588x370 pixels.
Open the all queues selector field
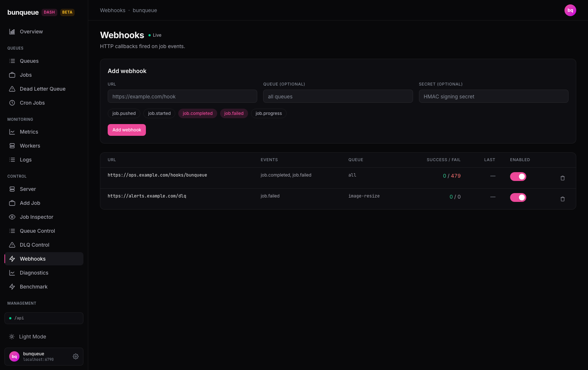coord(338,97)
